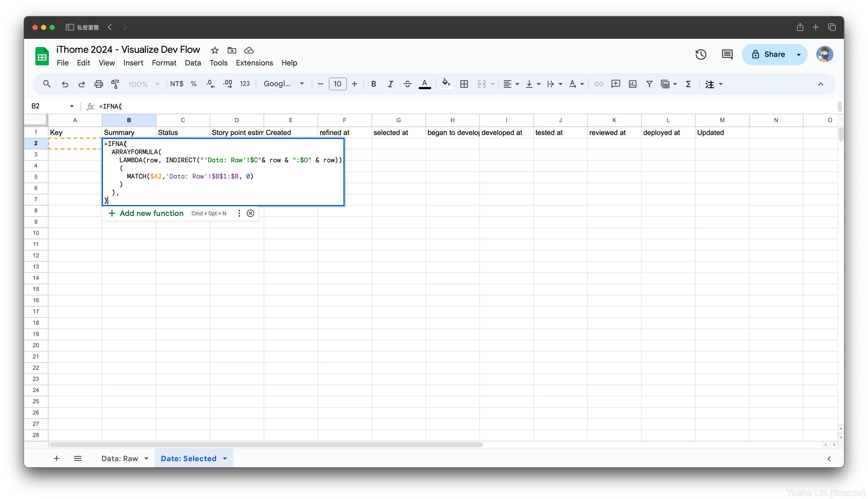The image size is (868, 499).
Task: Move the document to a folder
Action: coord(232,50)
